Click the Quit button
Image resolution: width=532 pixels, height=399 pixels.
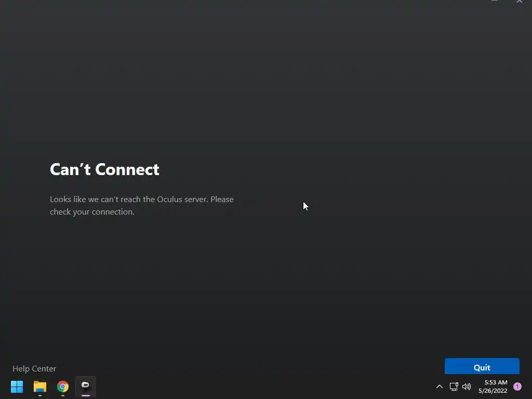coord(482,366)
